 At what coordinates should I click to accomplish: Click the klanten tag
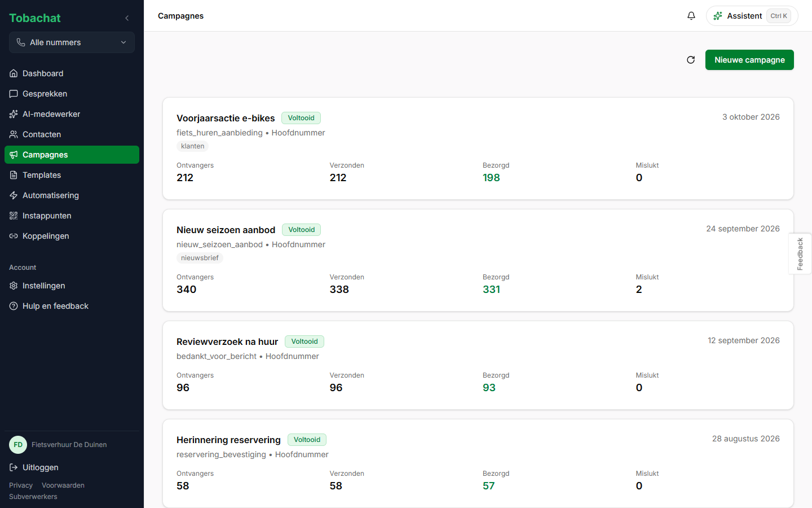point(193,146)
